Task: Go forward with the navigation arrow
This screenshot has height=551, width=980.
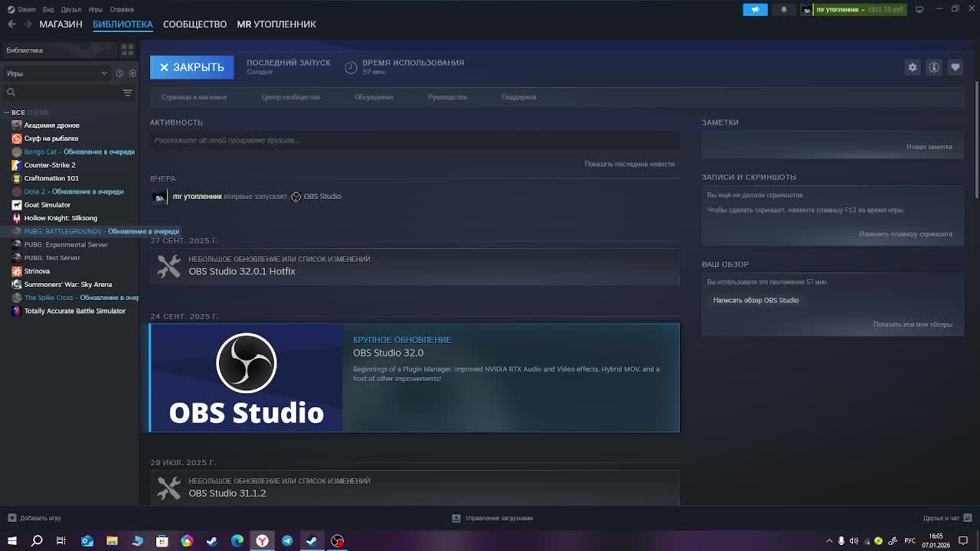Action: coord(28,24)
